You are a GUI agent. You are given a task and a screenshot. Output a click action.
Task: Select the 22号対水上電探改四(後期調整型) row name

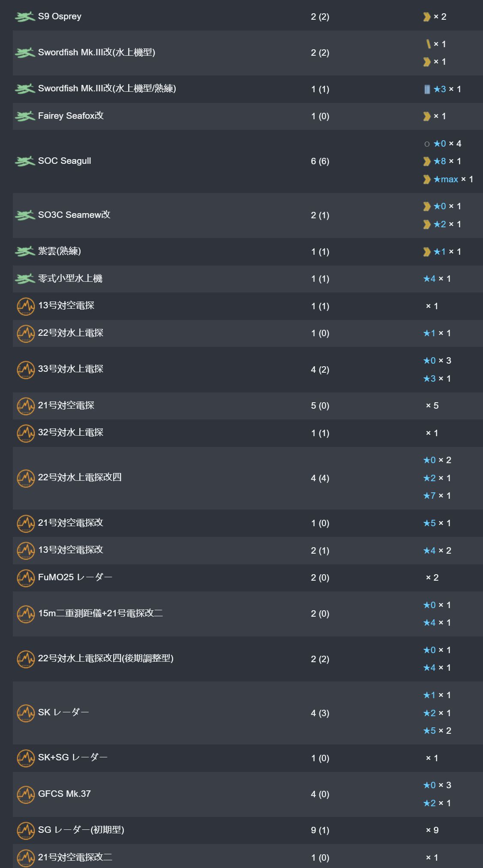[x=105, y=658]
